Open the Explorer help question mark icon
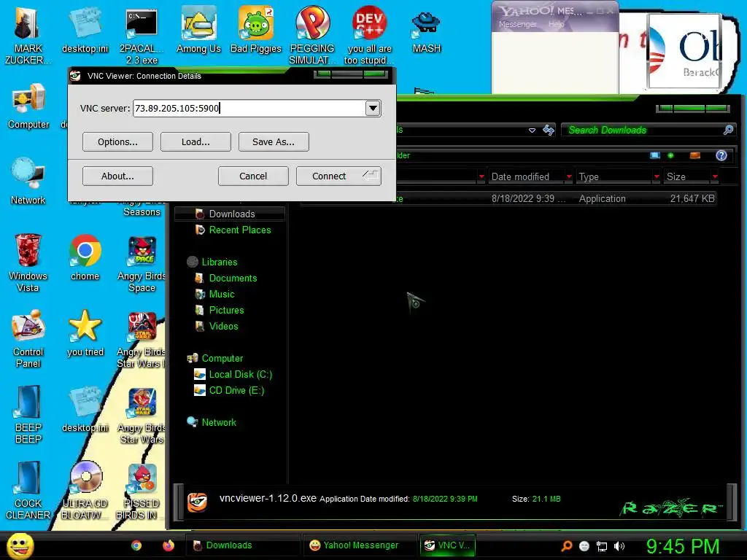The height and width of the screenshot is (560, 747). (x=721, y=155)
